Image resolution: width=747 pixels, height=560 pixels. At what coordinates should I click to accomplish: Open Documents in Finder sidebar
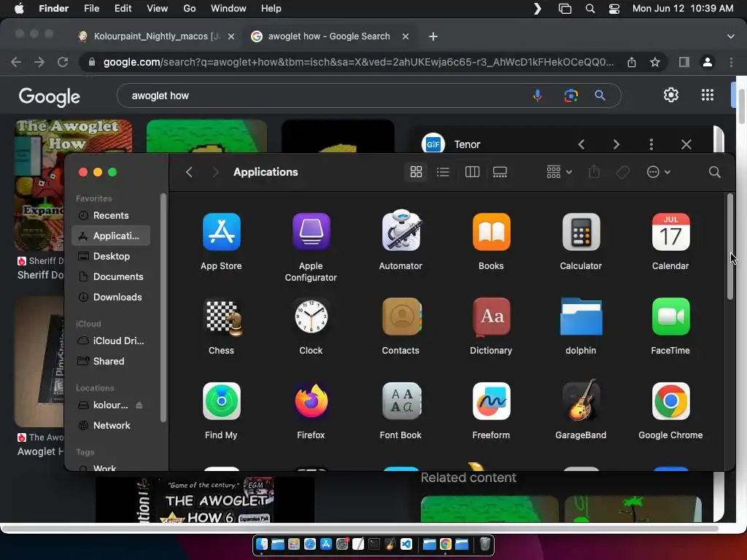point(111,276)
